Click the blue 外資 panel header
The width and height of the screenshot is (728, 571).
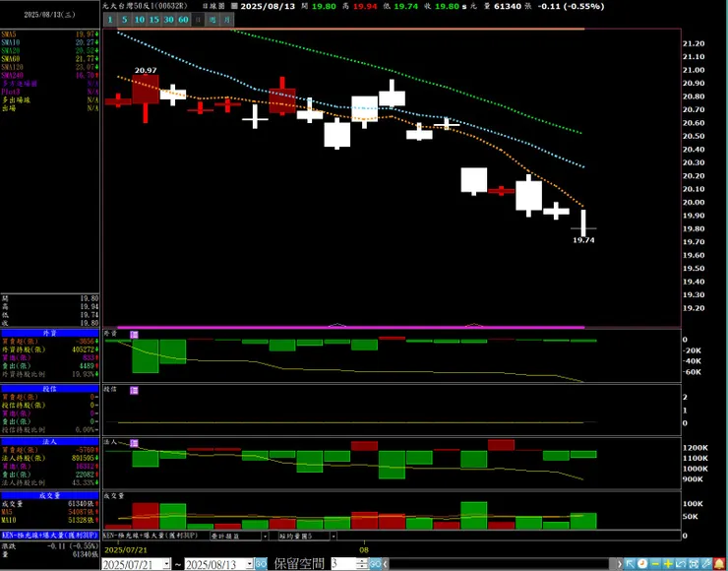(x=49, y=333)
